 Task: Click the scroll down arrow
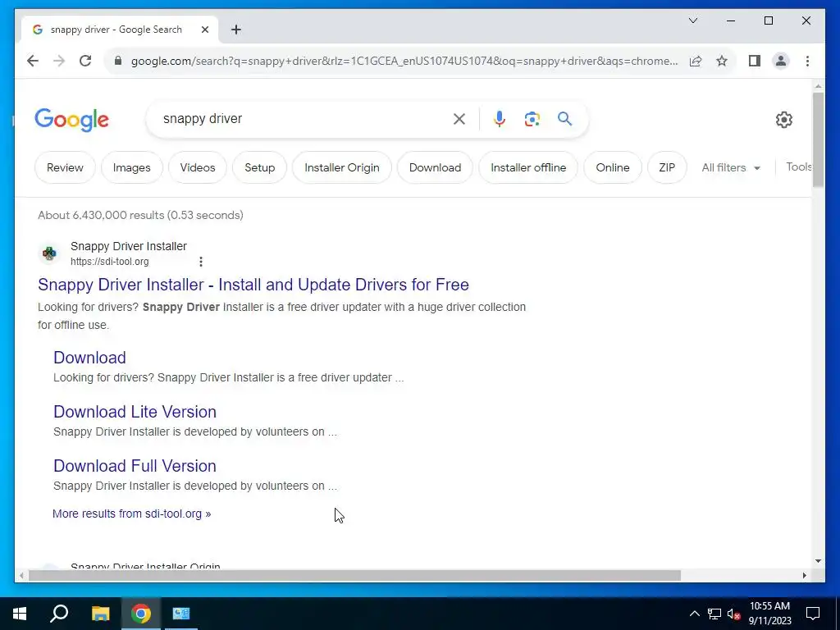(818, 561)
